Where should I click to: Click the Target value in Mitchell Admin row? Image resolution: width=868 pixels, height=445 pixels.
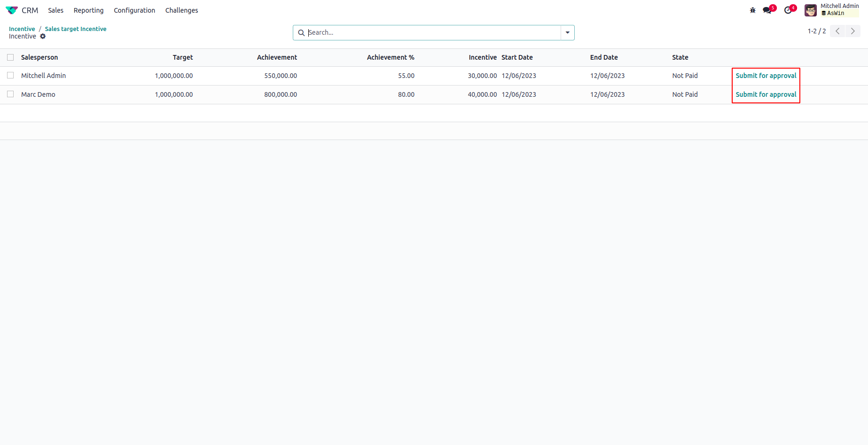tap(174, 76)
